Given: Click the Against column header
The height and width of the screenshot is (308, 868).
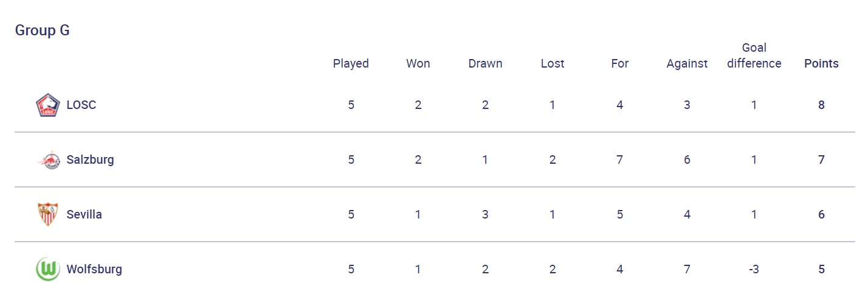Looking at the screenshot, I should tap(687, 63).
